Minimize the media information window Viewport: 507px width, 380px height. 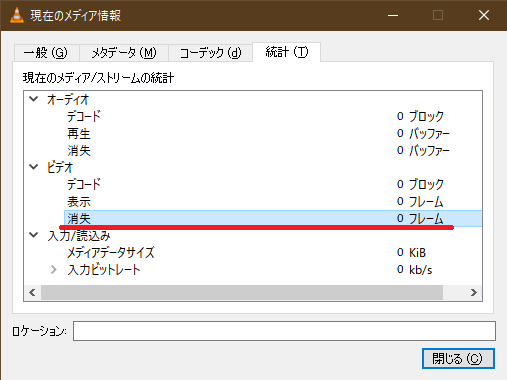pyautogui.click(x=393, y=15)
